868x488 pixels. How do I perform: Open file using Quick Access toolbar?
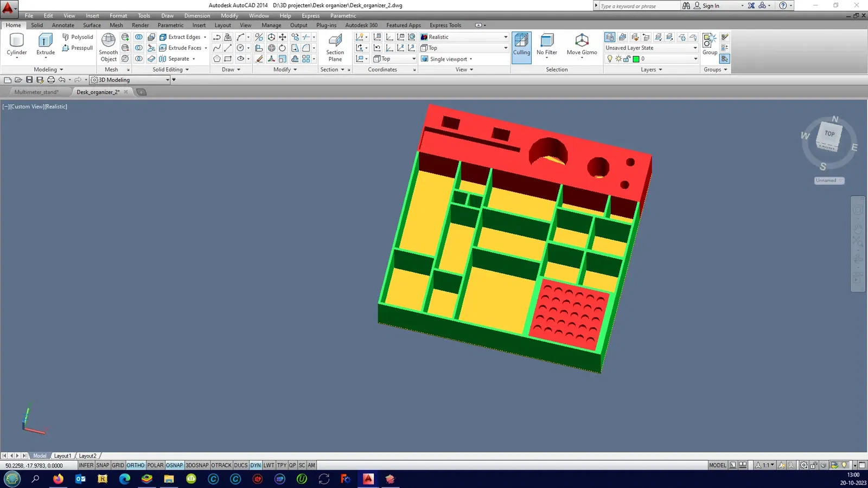[x=18, y=80]
